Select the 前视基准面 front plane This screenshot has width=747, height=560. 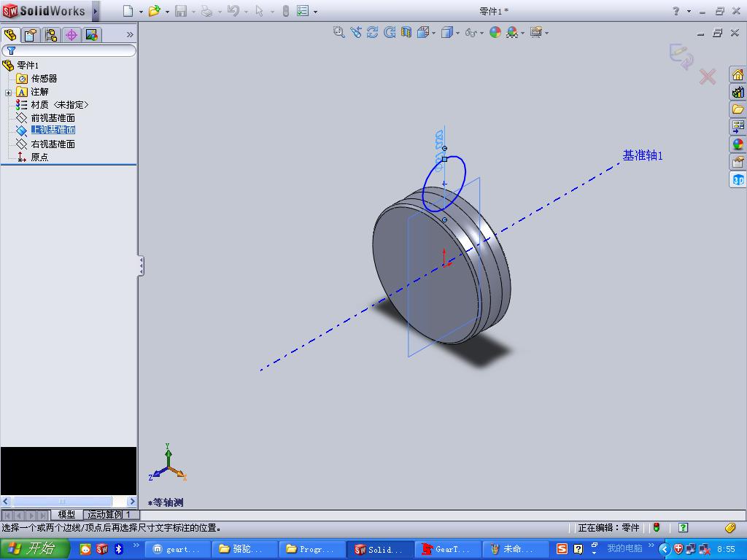(x=53, y=118)
